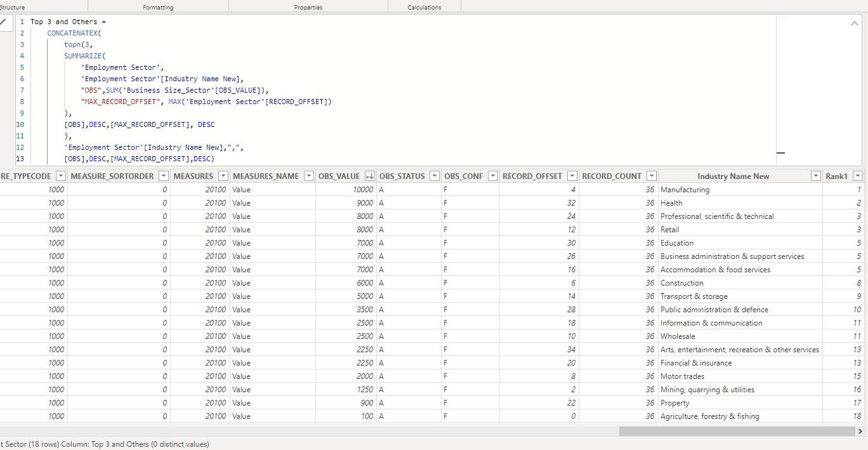Select the RECORD_OFFSET cell showing 24
The image size is (868, 450).
coord(539,216)
